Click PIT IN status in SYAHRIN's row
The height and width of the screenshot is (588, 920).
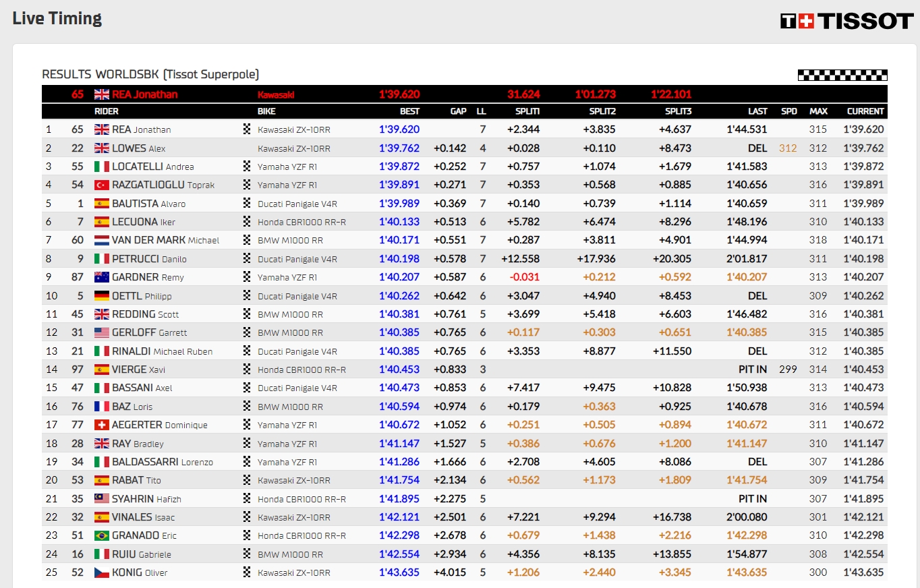point(753,499)
